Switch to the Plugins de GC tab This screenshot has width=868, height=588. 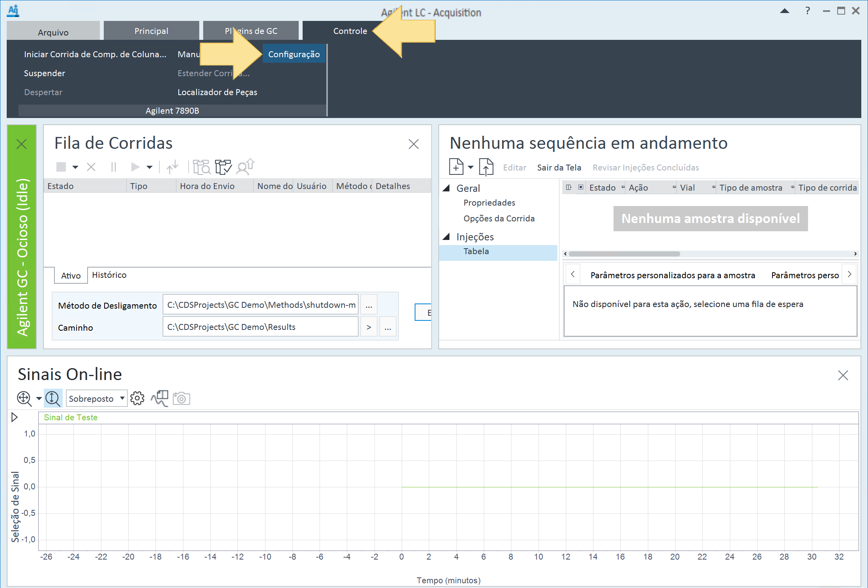coord(251,31)
